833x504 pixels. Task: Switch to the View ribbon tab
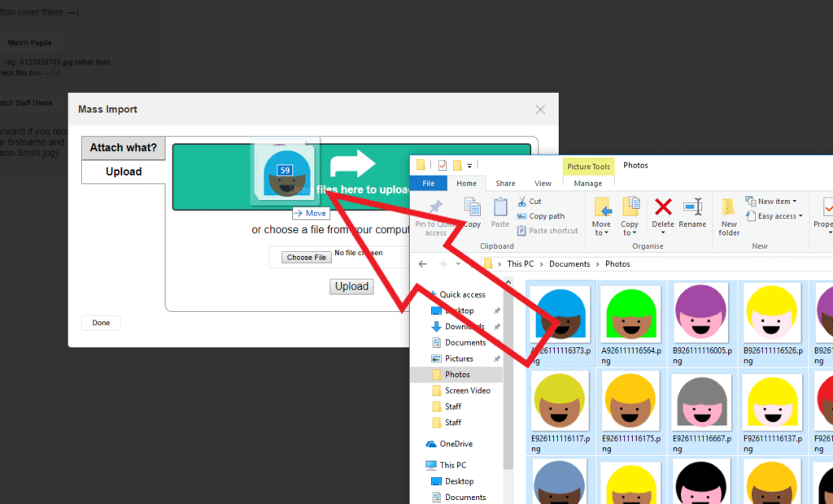coord(543,183)
